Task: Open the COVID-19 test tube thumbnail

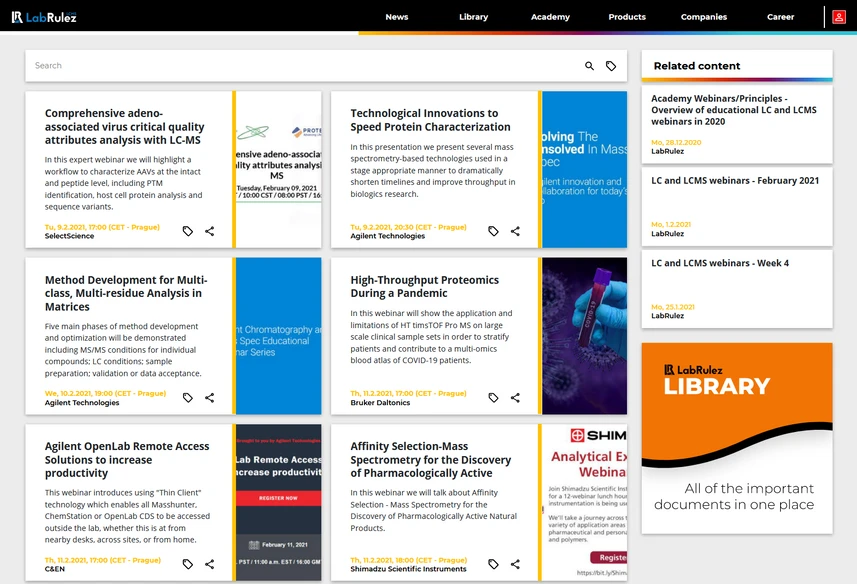Action: click(584, 336)
